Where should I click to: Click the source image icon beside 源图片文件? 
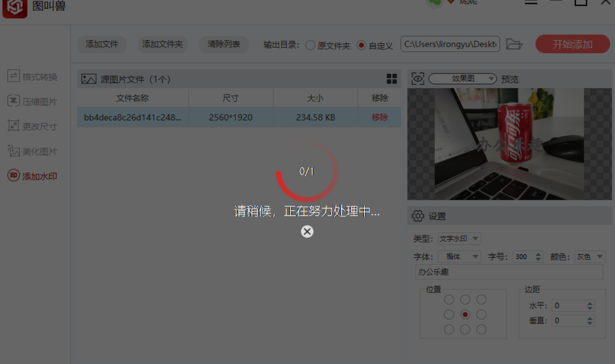[x=89, y=79]
